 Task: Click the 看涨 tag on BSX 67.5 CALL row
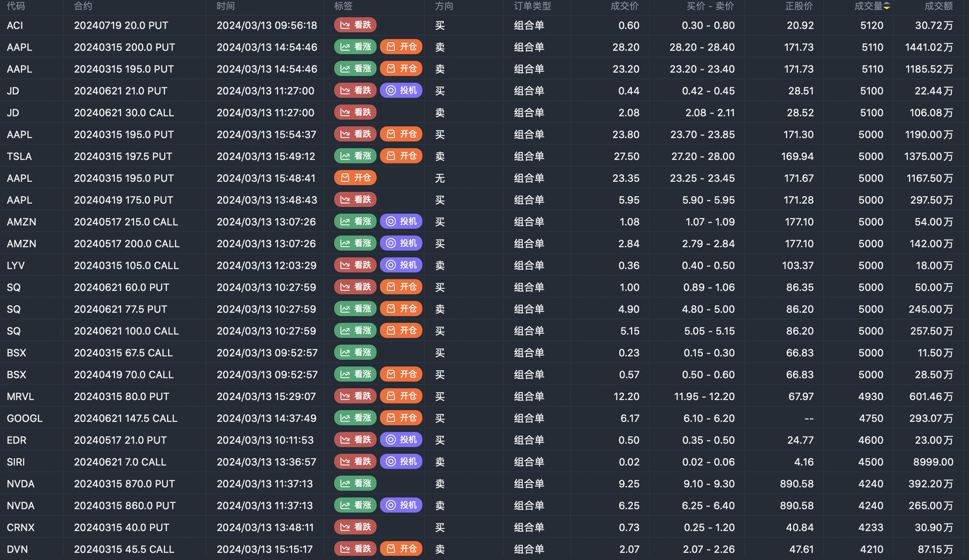(x=355, y=353)
